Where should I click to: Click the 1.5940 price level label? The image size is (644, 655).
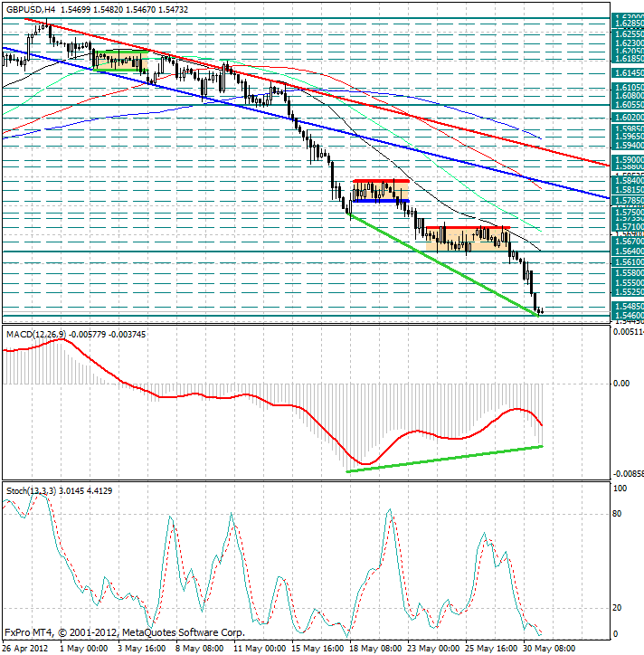[628, 146]
